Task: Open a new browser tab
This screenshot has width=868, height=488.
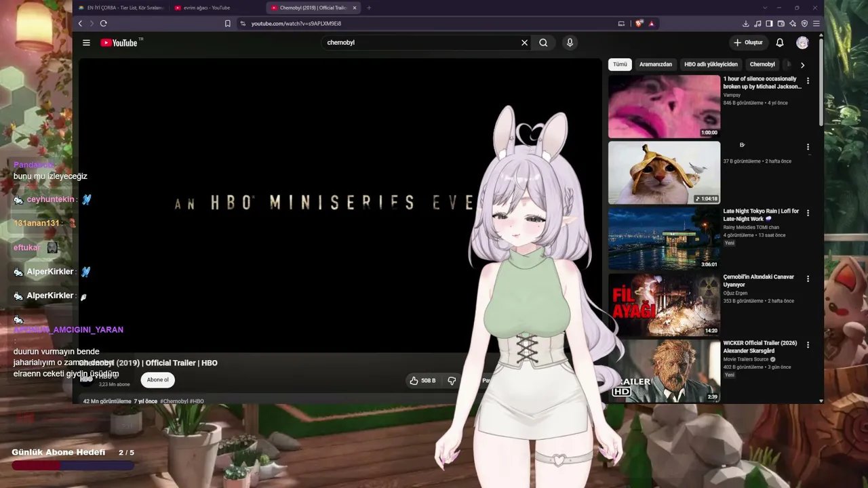Action: coord(369,8)
